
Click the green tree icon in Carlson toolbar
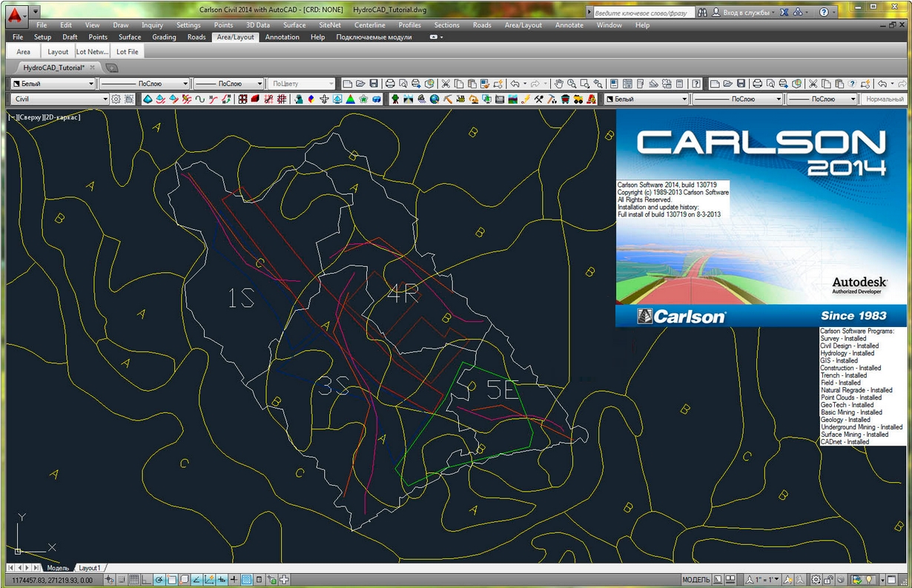pos(395,99)
